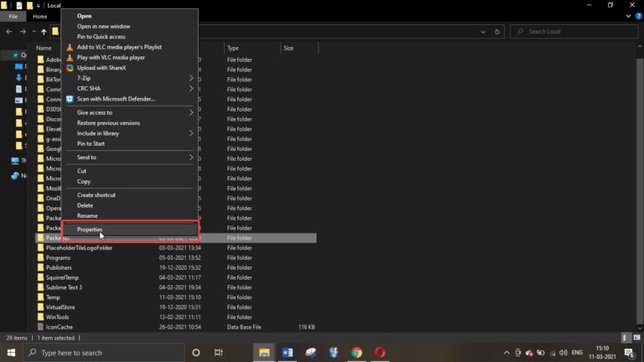Switch to large icons view in status bar

point(636,338)
